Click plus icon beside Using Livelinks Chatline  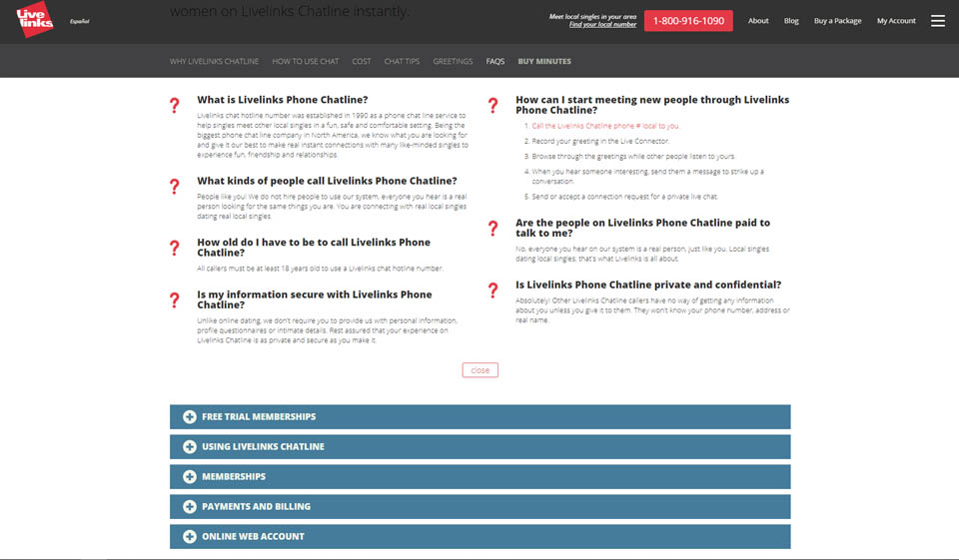point(190,447)
